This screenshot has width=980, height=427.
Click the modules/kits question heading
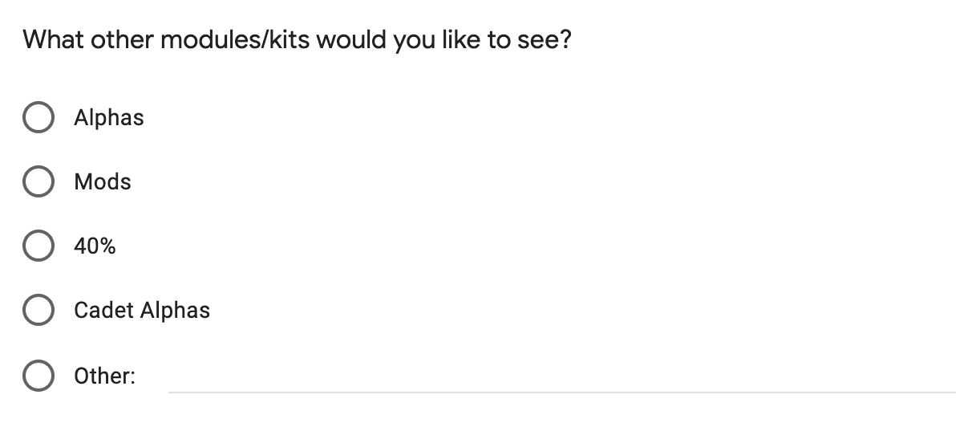tap(297, 39)
